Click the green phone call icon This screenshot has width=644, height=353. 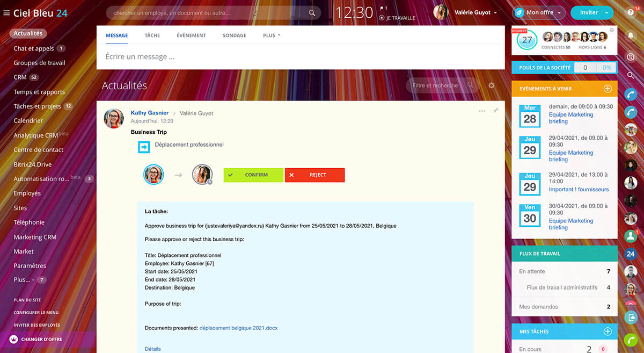(631, 340)
